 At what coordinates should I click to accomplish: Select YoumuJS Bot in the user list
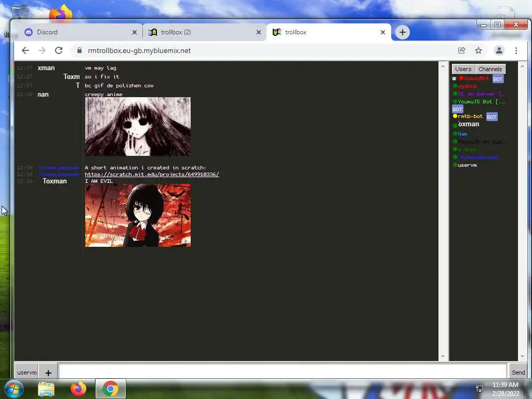(x=481, y=102)
